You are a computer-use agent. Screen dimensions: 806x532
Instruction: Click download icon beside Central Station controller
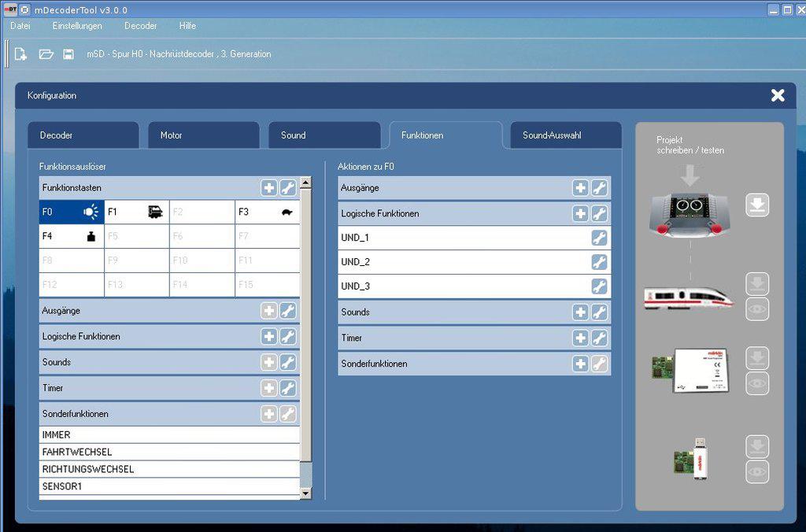(x=757, y=205)
